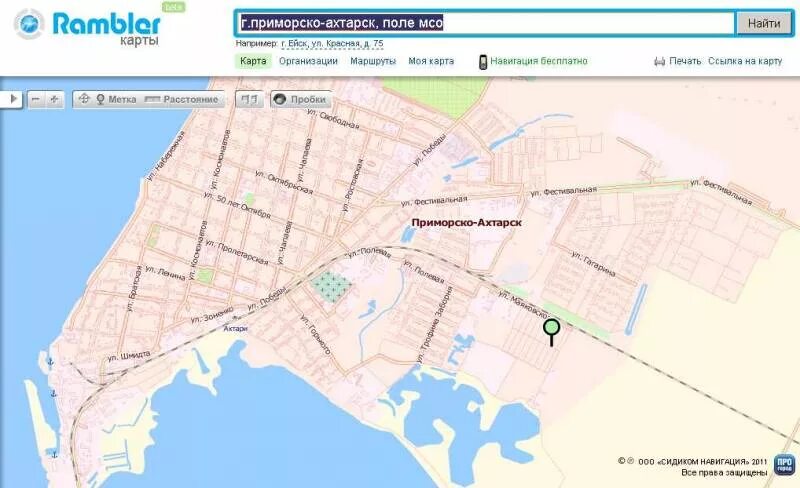Click the phone icon by Навигация бесплатно

click(x=483, y=61)
